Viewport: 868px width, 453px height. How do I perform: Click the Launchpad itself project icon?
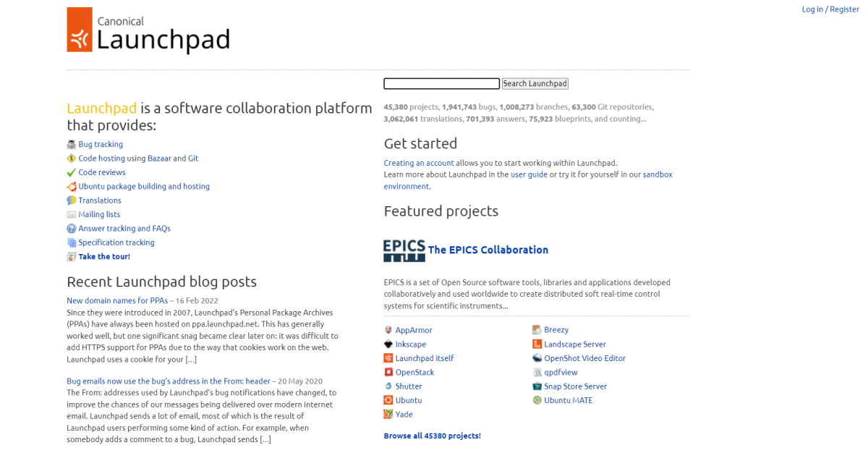coord(388,358)
